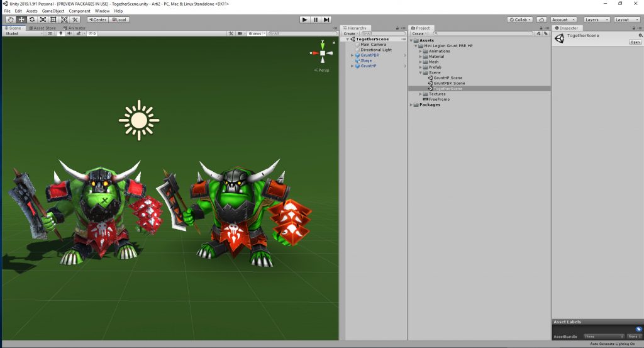The width and height of the screenshot is (644, 348).
Task: Open the Assets menu
Action: click(31, 11)
